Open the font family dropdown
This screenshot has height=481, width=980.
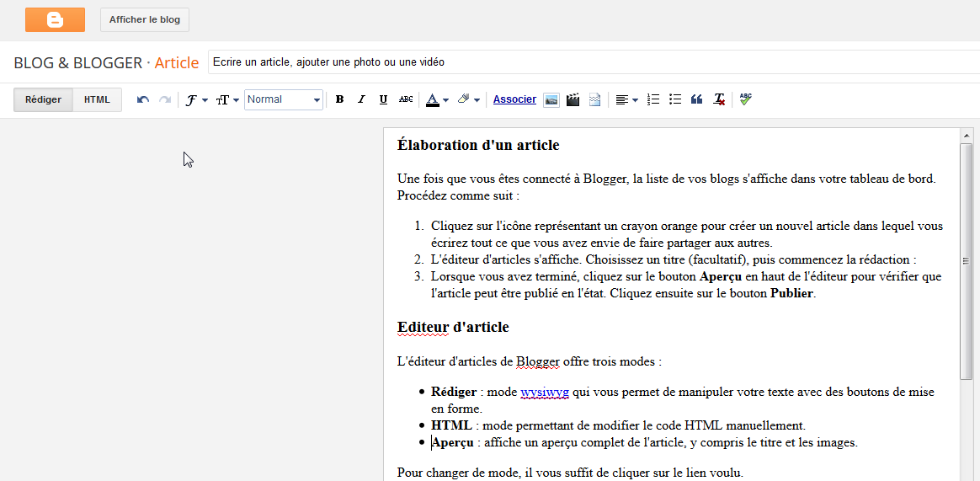tap(196, 99)
